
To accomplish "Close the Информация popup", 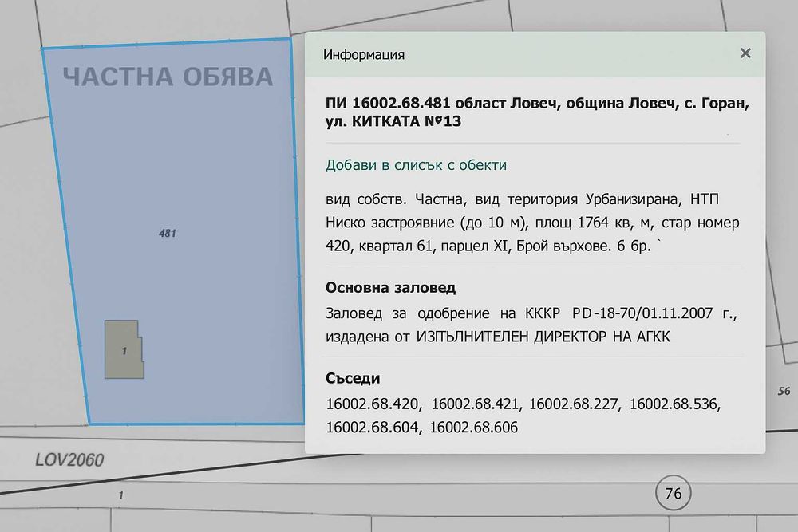I will pos(745,53).
